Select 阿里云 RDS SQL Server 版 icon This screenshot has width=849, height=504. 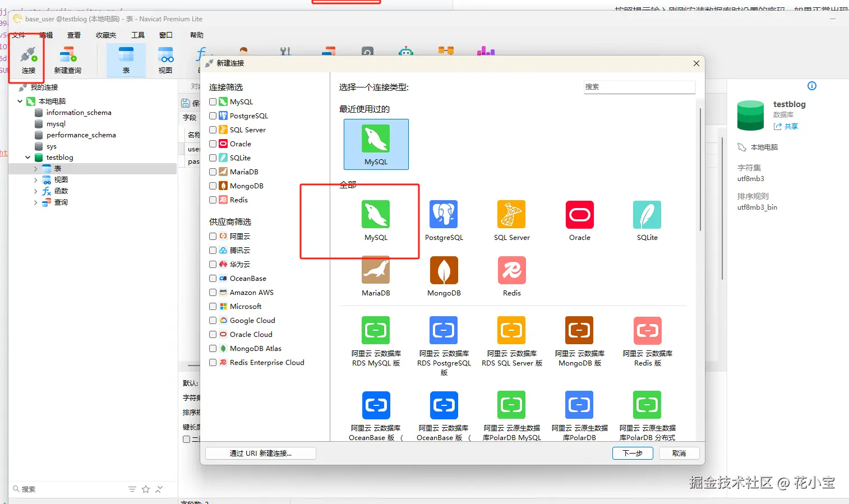[x=511, y=330]
